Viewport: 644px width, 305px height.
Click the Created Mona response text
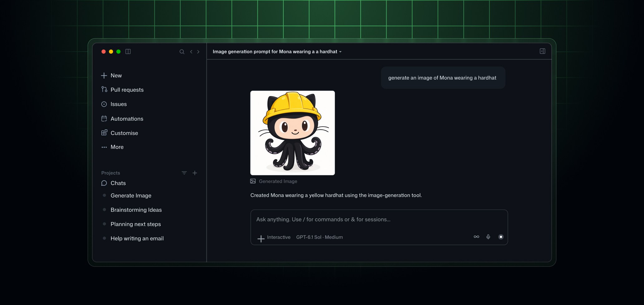click(336, 195)
